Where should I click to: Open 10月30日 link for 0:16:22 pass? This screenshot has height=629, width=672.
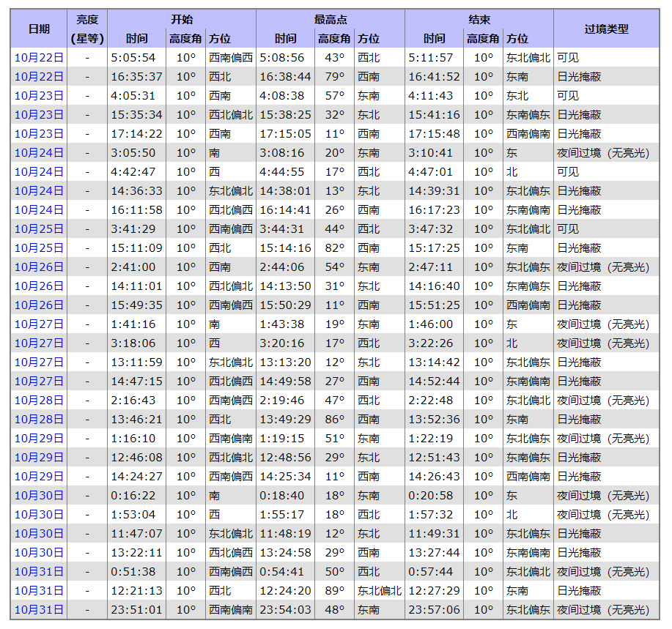[x=39, y=495]
